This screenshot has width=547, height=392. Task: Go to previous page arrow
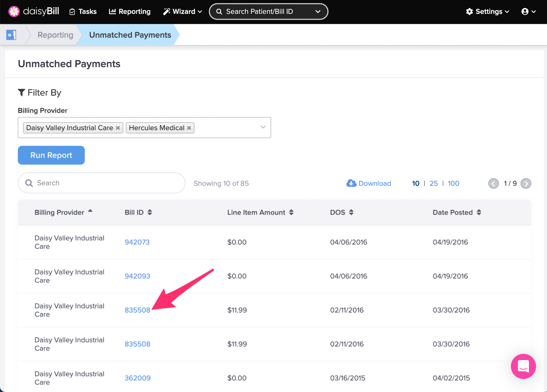coord(493,184)
